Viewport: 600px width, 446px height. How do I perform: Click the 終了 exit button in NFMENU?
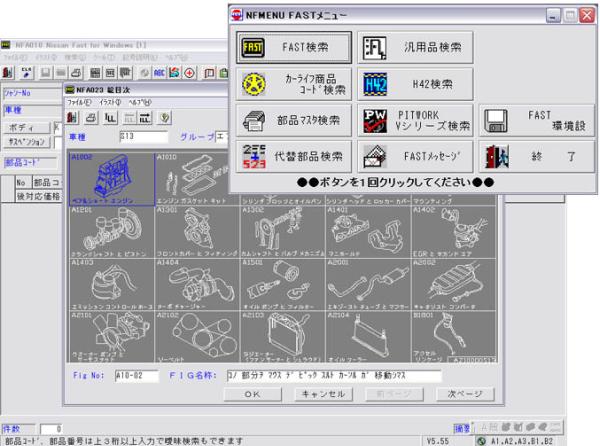(537, 156)
